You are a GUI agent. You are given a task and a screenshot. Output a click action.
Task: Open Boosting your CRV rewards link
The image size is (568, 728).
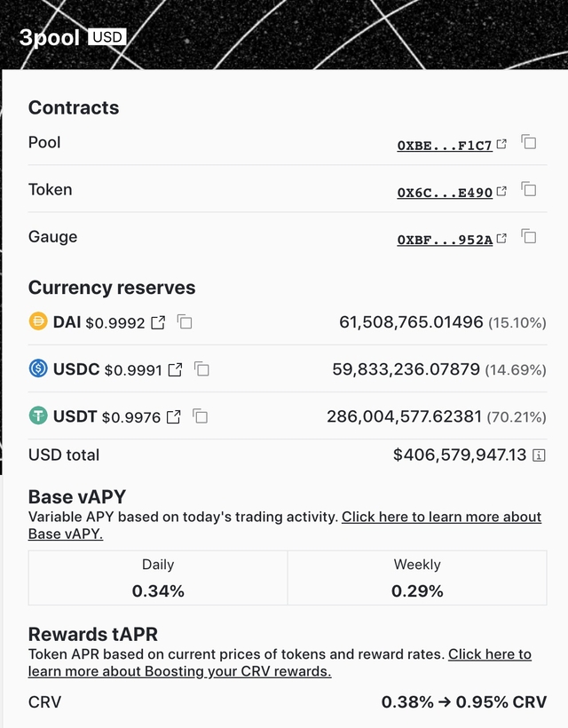[x=237, y=671]
